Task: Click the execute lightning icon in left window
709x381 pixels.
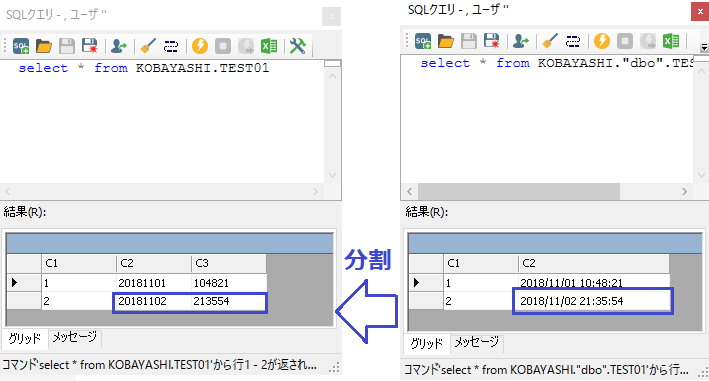Action: click(200, 46)
